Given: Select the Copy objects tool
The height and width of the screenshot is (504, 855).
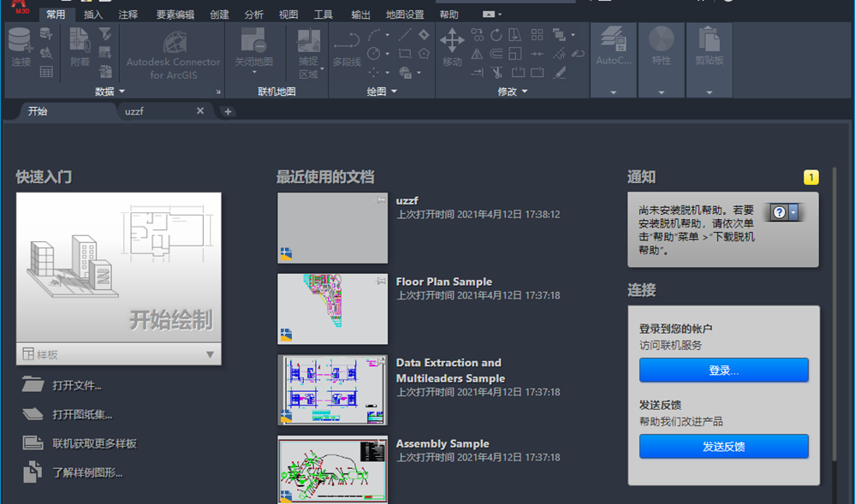Looking at the screenshot, I should 477,35.
